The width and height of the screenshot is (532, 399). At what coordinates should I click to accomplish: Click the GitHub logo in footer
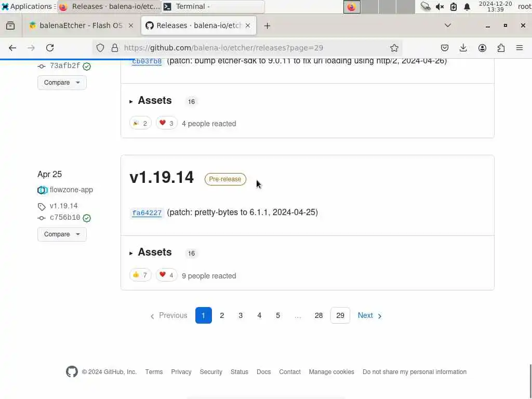coord(72,372)
